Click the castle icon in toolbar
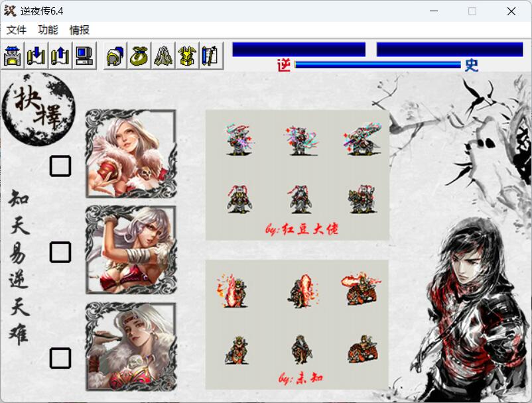 click(x=13, y=56)
